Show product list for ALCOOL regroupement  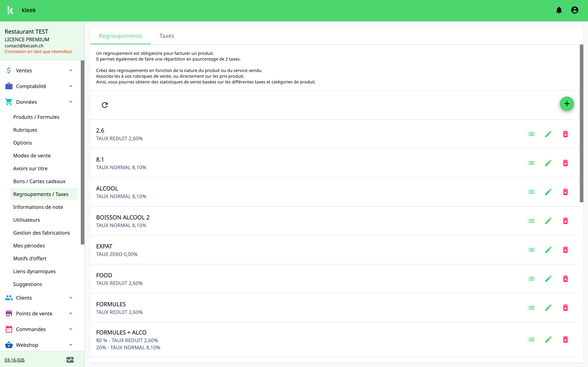tap(531, 192)
